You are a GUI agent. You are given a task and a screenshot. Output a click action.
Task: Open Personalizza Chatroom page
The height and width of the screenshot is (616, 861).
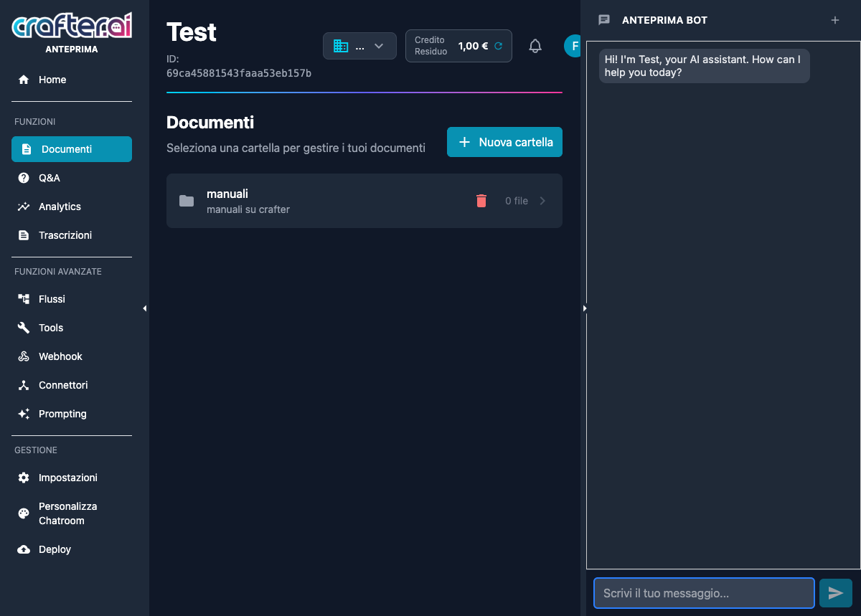pyautogui.click(x=72, y=513)
